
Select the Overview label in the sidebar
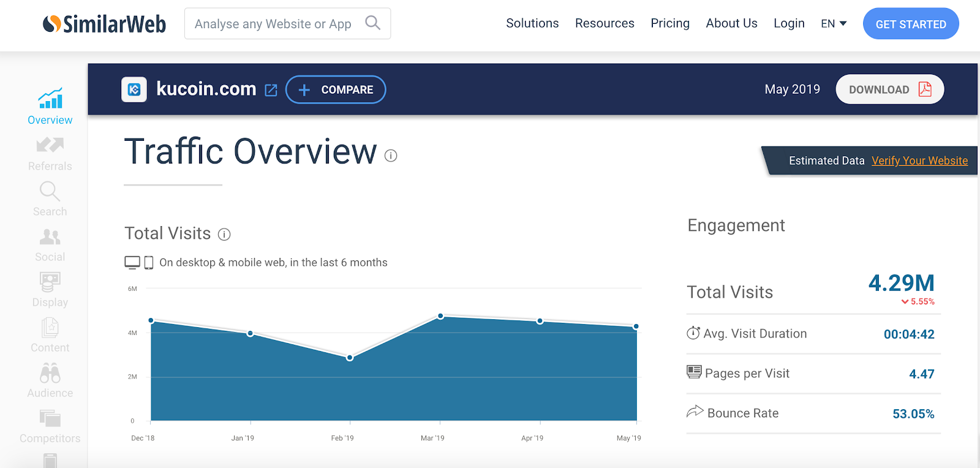click(x=50, y=120)
